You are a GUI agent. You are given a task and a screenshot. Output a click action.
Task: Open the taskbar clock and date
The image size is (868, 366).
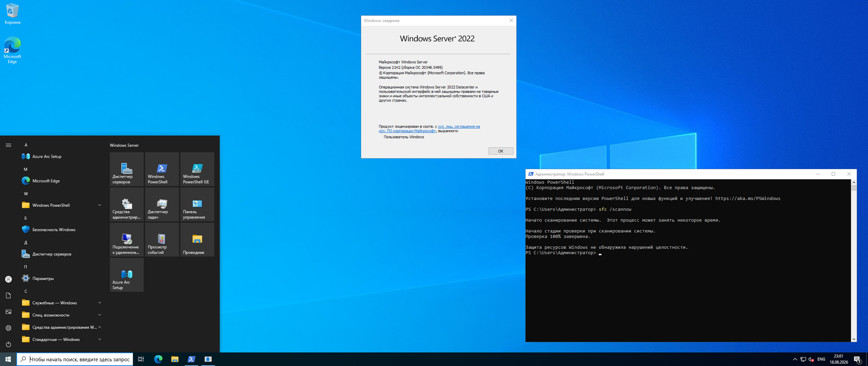click(x=839, y=359)
